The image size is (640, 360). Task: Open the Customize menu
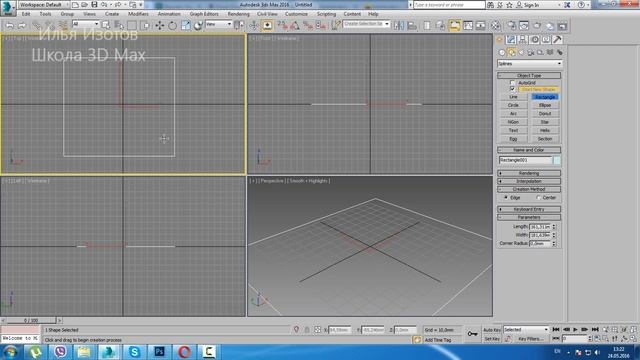(x=296, y=14)
